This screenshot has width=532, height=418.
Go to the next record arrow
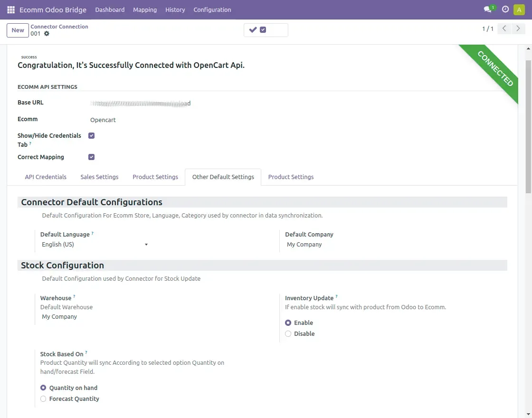tap(518, 29)
